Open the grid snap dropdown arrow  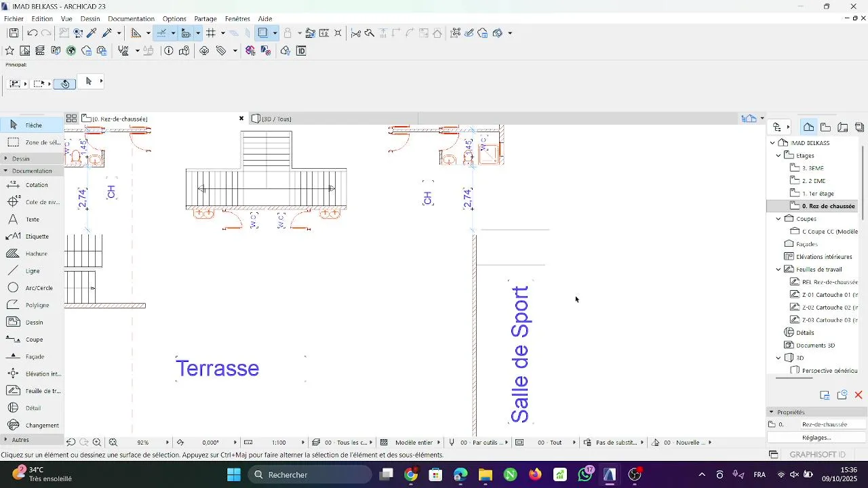[x=223, y=33]
